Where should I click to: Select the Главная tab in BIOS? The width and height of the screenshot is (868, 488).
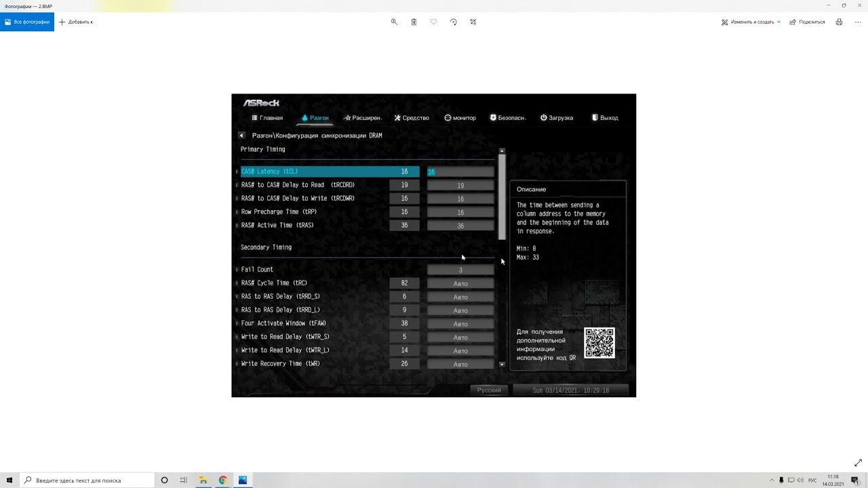point(267,118)
